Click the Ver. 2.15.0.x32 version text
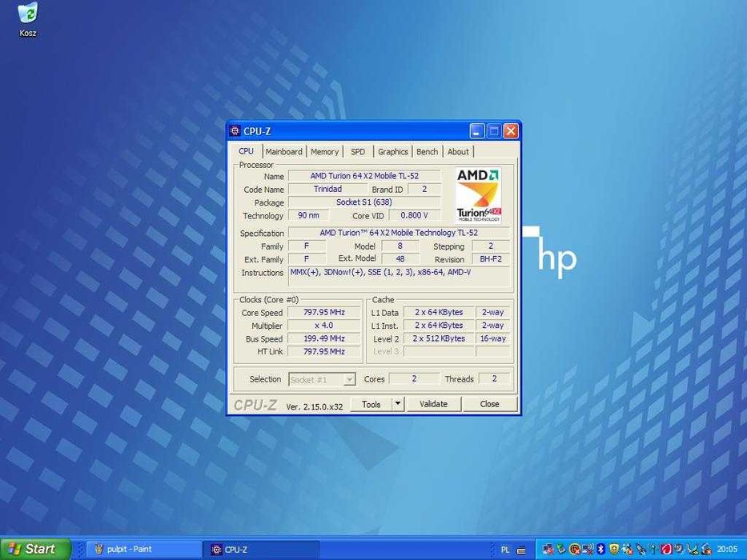Image resolution: width=747 pixels, height=560 pixels. click(315, 406)
